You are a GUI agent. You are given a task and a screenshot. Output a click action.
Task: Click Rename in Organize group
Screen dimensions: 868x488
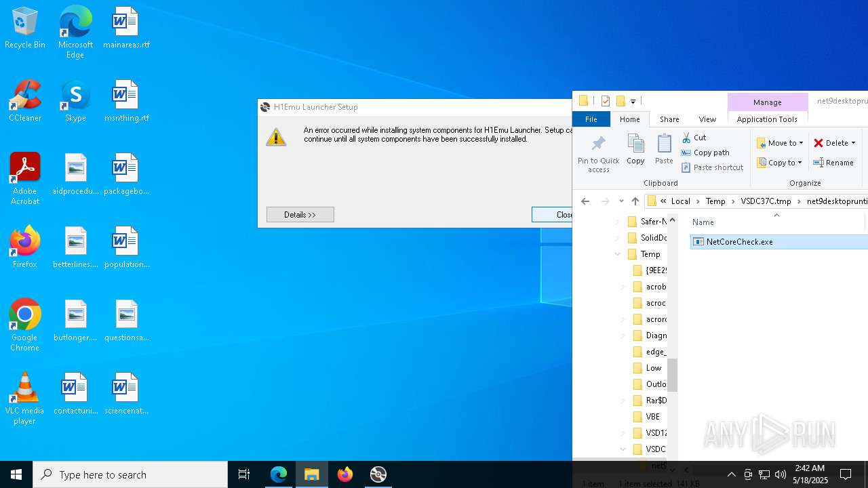(x=833, y=163)
